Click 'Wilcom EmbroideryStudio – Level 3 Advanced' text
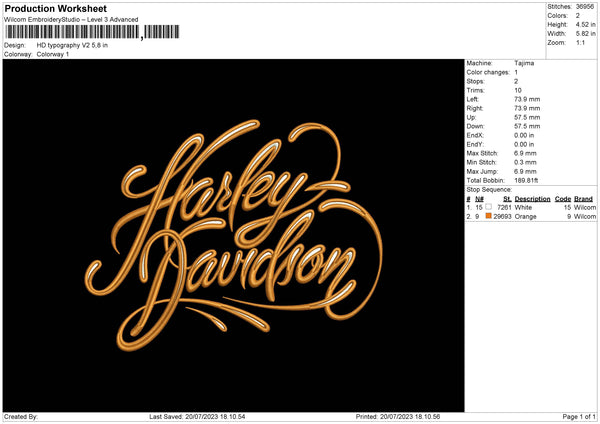 (71, 20)
